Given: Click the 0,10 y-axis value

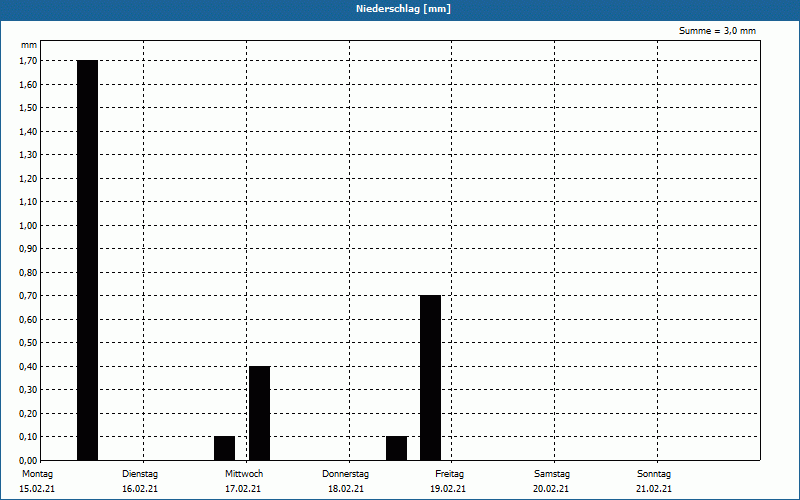Looking at the screenshot, I should 28,436.
